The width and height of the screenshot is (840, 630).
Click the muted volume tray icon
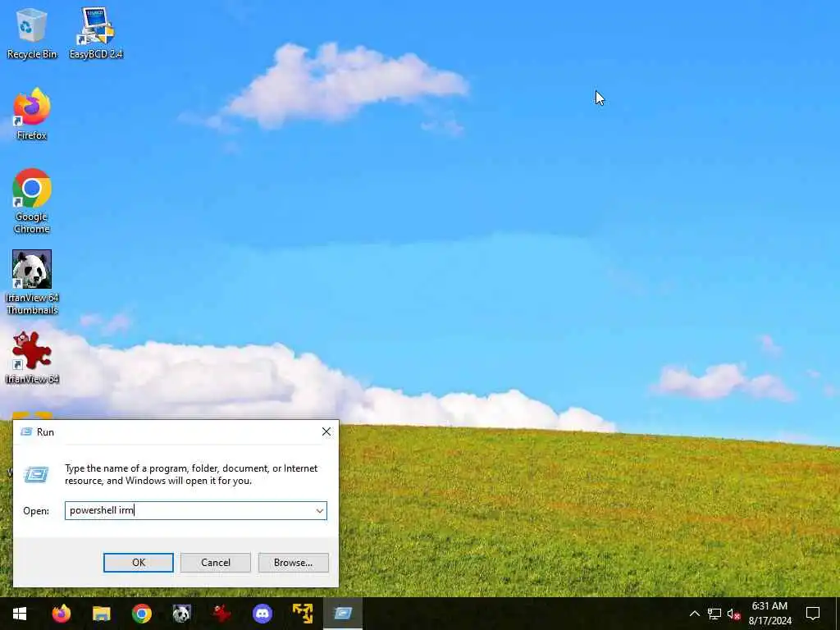[733, 614]
